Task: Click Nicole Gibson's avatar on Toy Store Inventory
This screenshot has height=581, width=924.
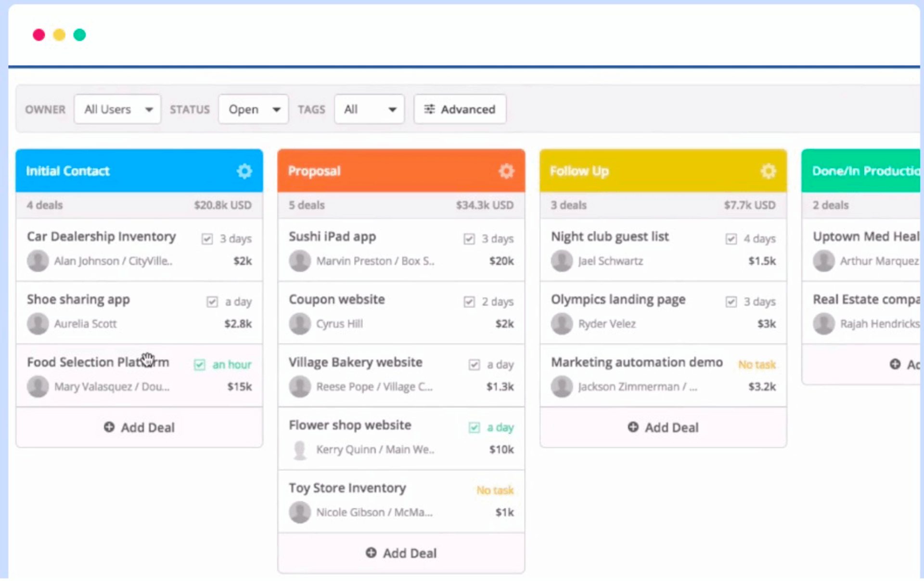Action: pos(300,512)
